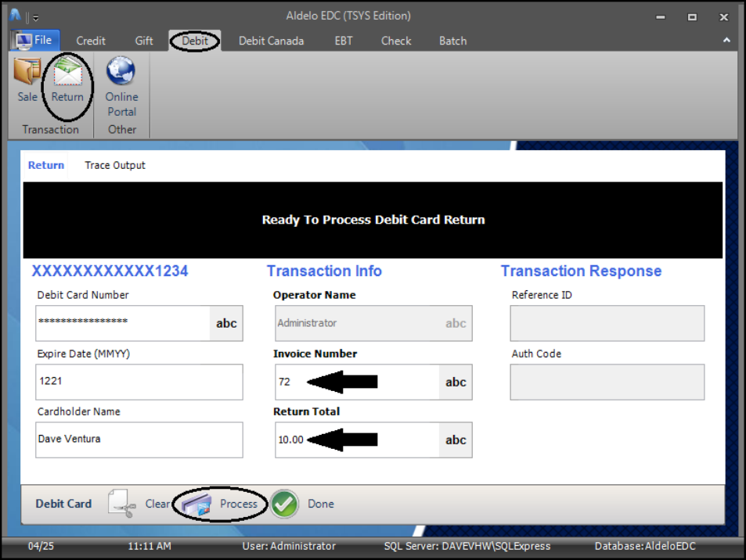Click the Process button label
The width and height of the screenshot is (746, 560).
pyautogui.click(x=238, y=504)
